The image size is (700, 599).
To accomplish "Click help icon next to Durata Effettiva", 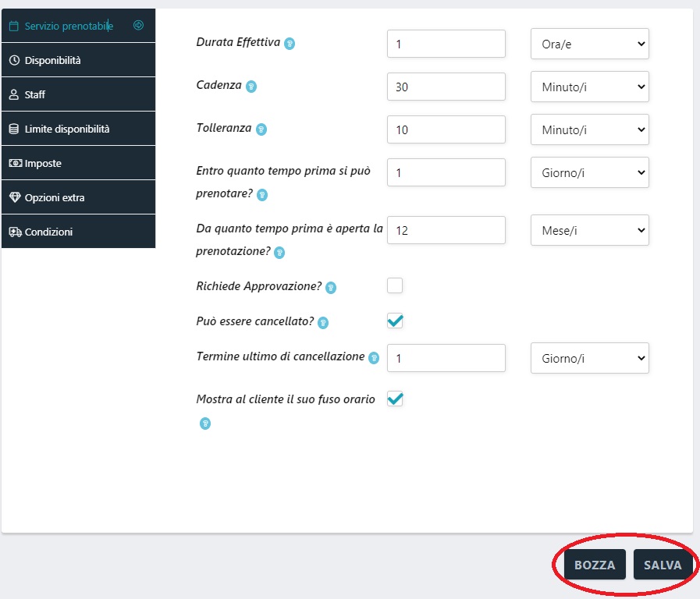I will coord(290,44).
